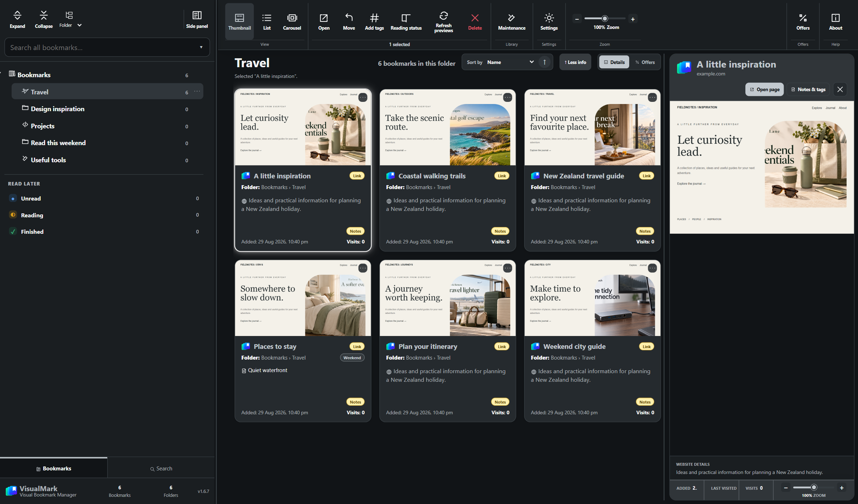Switch to the Search bottom tab

[161, 468]
